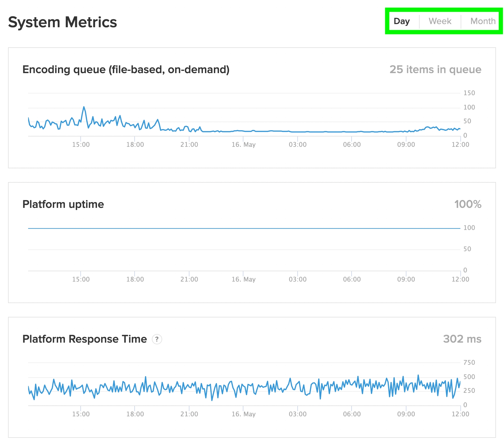Viewport: 504px width, 445px height.
Task: Click the Platform uptime 100% value
Action: click(x=468, y=204)
